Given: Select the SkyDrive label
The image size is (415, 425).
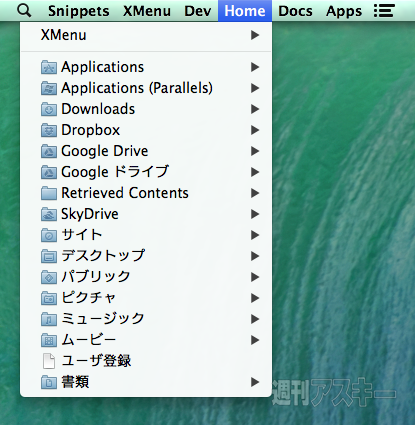Looking at the screenshot, I should (90, 214).
